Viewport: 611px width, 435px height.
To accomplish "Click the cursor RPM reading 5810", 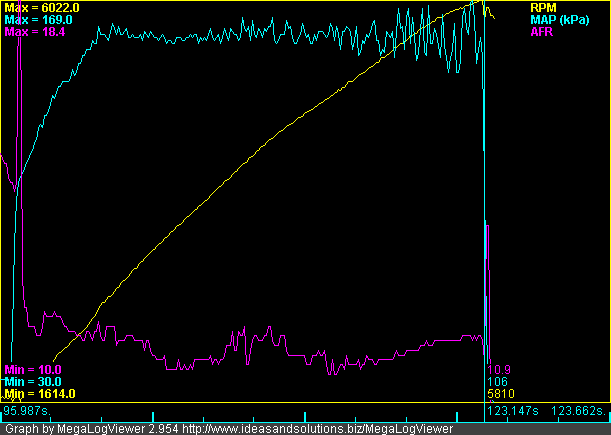I will (501, 394).
